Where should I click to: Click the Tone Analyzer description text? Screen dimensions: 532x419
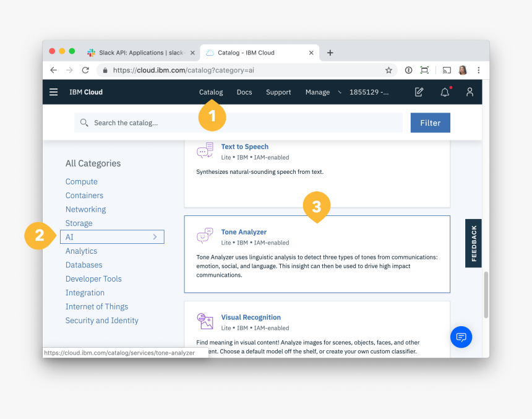[317, 266]
